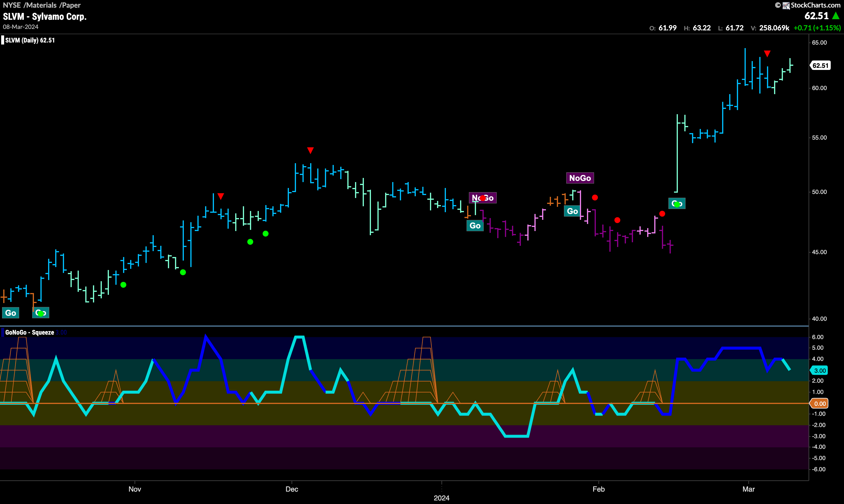This screenshot has height=504, width=844.
Task: Click the 2024 year label on time axis
Action: (441, 498)
